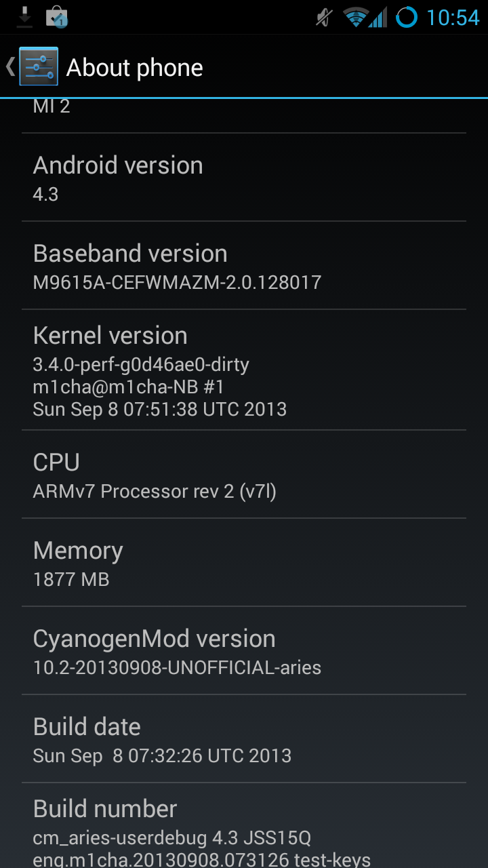Tap the 10:54 clock in status bar
The height and width of the screenshot is (868, 488).
453,17
